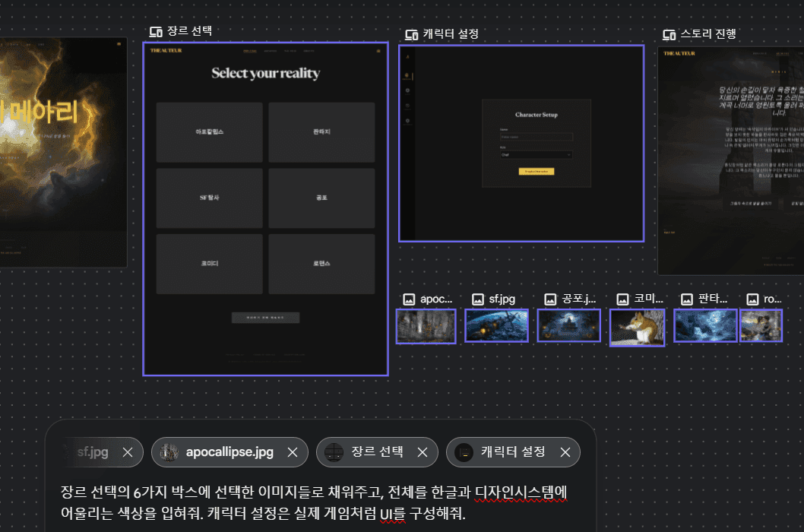Click the device icon beside 캐릭터 설정 label
The image size is (804, 532).
[412, 35]
